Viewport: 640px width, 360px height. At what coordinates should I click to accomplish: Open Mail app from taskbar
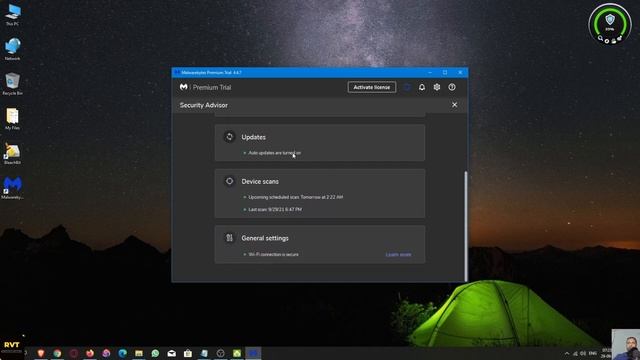pyautogui.click(x=171, y=353)
